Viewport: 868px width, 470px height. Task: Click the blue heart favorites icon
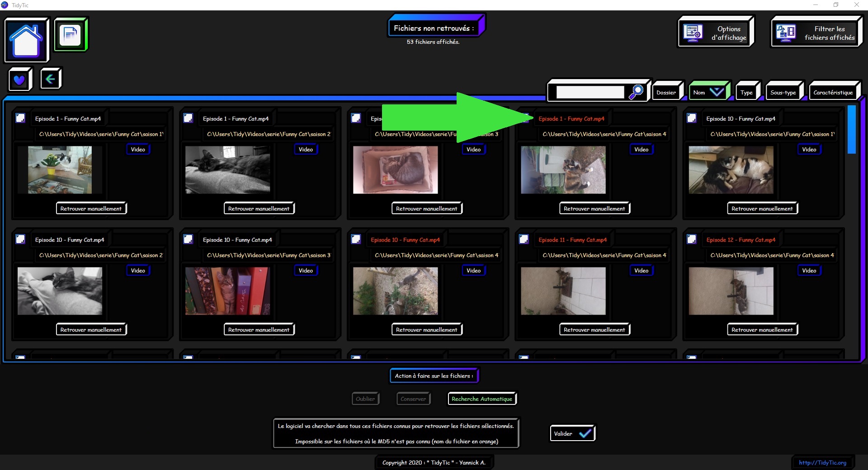pos(19,80)
